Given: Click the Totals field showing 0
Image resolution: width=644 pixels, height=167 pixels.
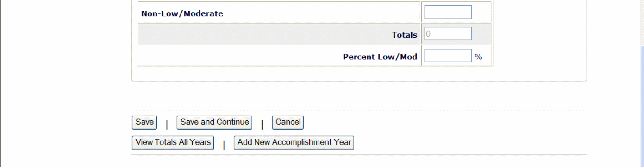Looking at the screenshot, I should coord(448,34).
